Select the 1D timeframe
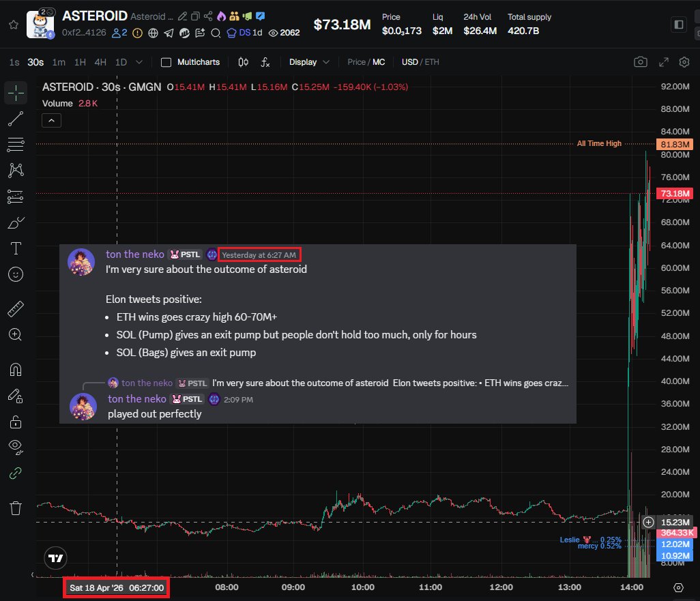The width and height of the screenshot is (700, 601). 121,62
